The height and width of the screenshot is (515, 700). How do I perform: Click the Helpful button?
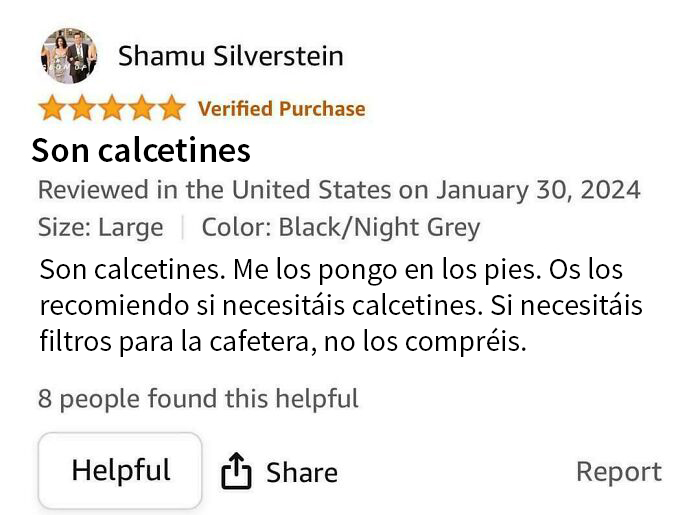pos(120,470)
